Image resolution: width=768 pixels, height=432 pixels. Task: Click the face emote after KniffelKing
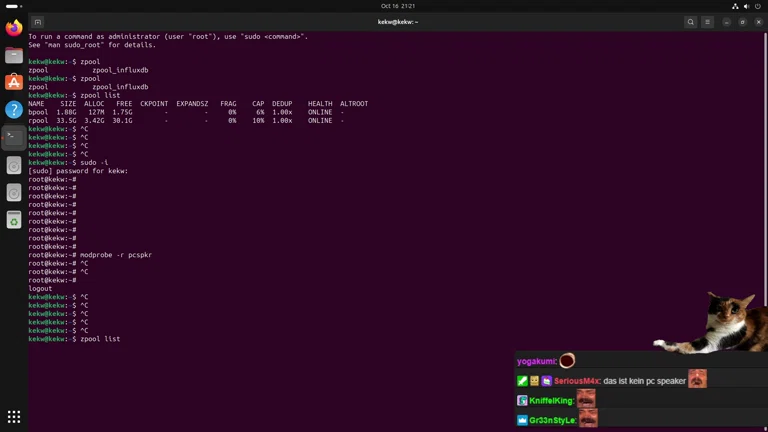coord(586,398)
